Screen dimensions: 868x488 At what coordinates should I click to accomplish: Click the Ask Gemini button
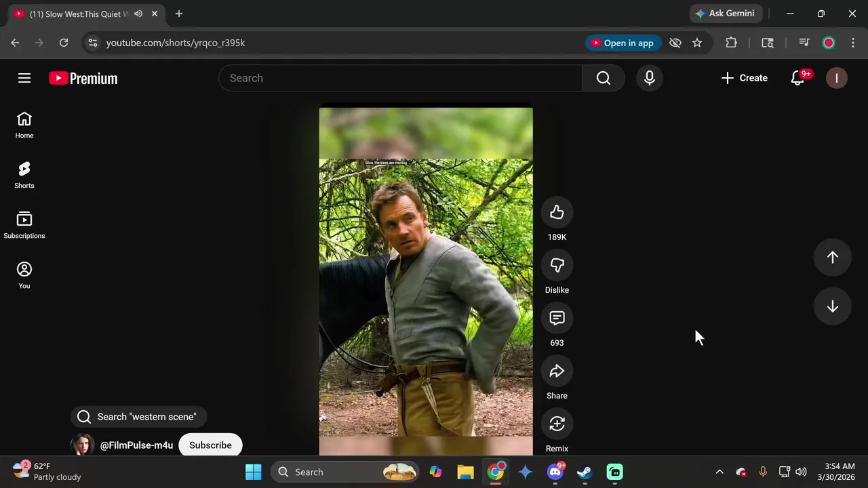coord(726,14)
